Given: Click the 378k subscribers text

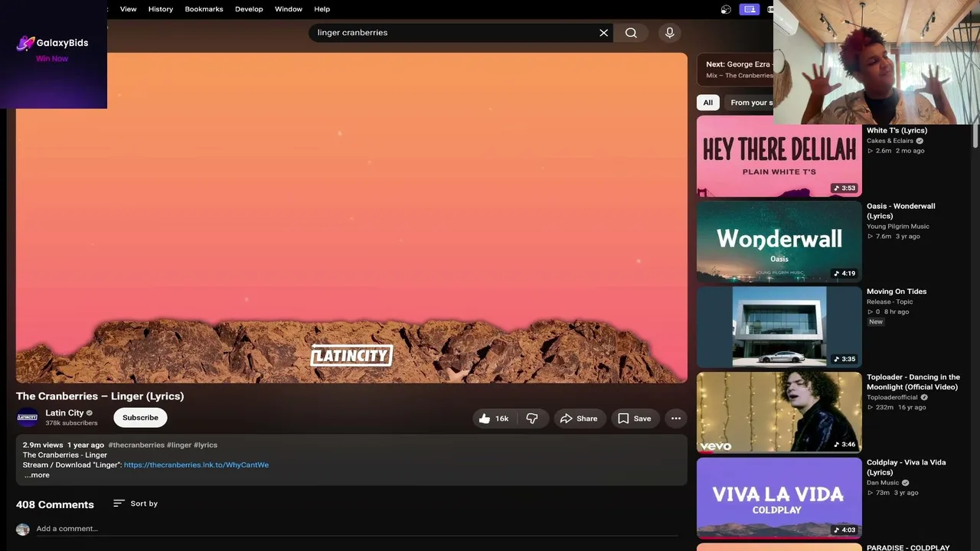Looking at the screenshot, I should tap(71, 423).
